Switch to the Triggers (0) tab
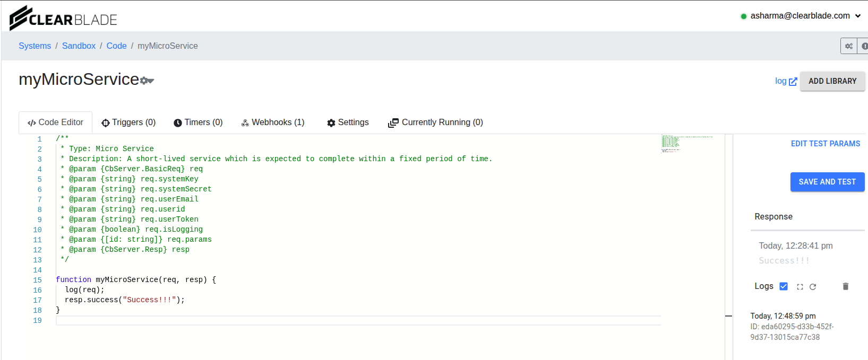This screenshot has height=360, width=868. [x=128, y=122]
